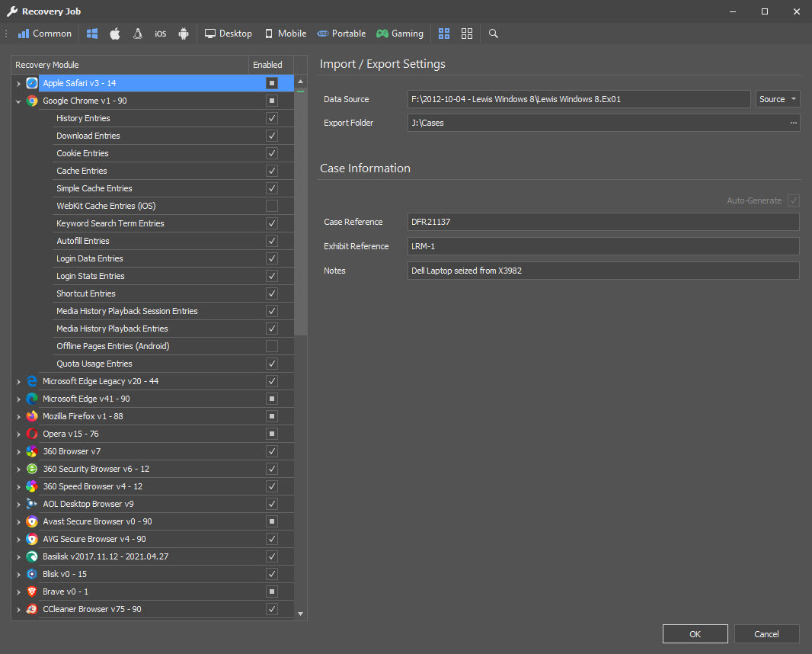The image size is (812, 654).
Task: Expand the Apple Safari module
Action: [18, 83]
